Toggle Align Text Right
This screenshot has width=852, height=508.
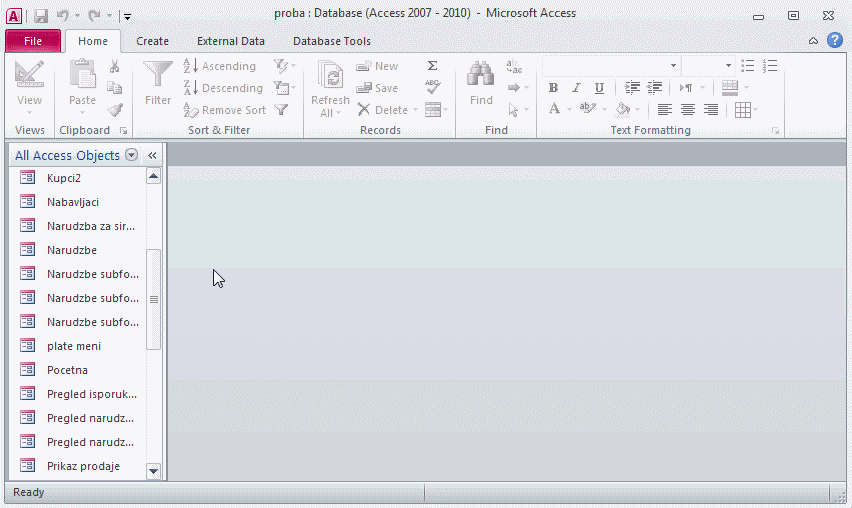[x=711, y=110]
